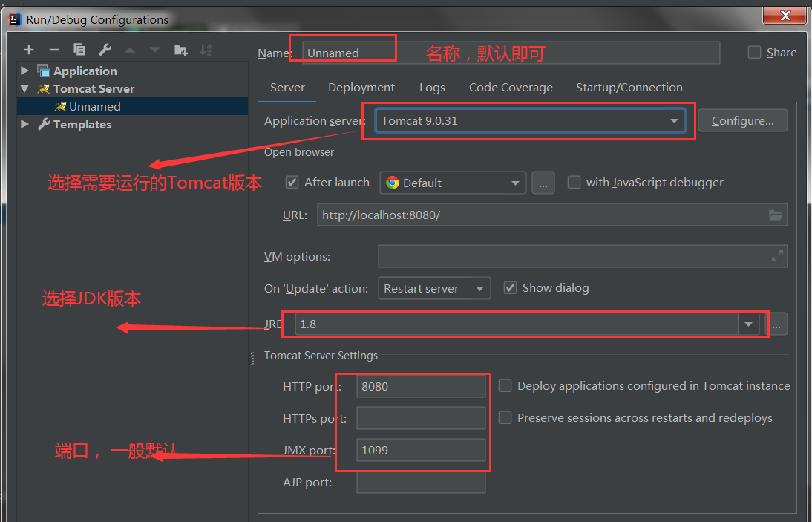The width and height of the screenshot is (812, 522).
Task: Click the "On 'Update' action:" label
Action: pos(316,288)
